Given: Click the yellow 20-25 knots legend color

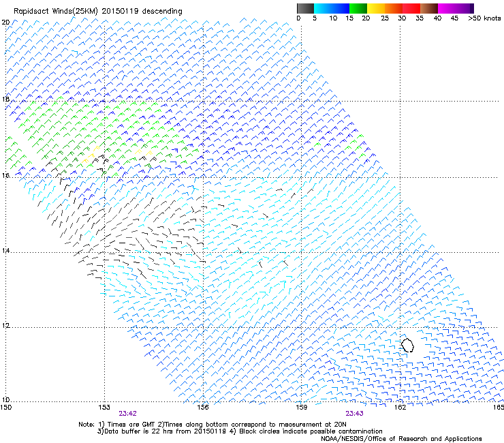Looking at the screenshot, I should (x=376, y=8).
